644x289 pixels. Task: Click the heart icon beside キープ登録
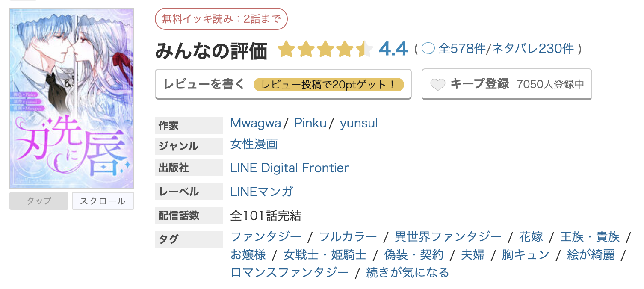[437, 85]
